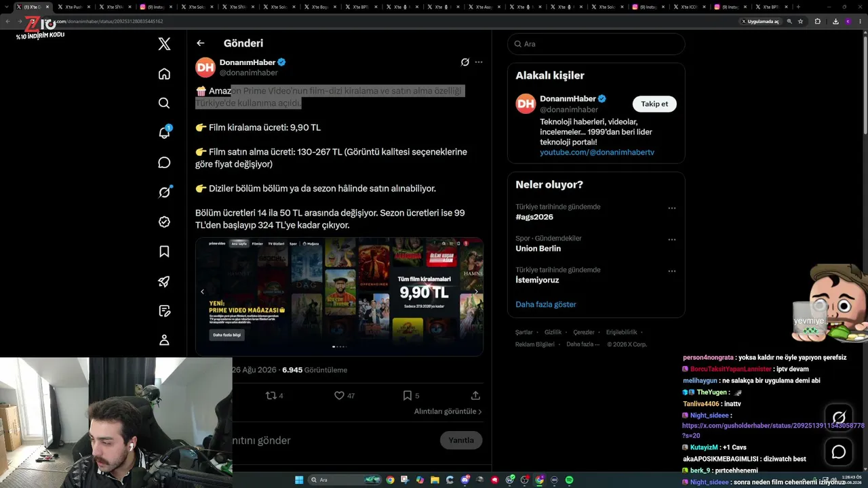This screenshot has width=868, height=488.
Task: Open File Explorer folder on taskbar
Action: tap(435, 480)
